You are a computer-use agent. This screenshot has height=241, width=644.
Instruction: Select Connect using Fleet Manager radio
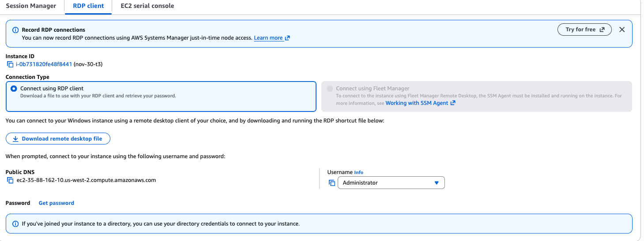click(330, 89)
